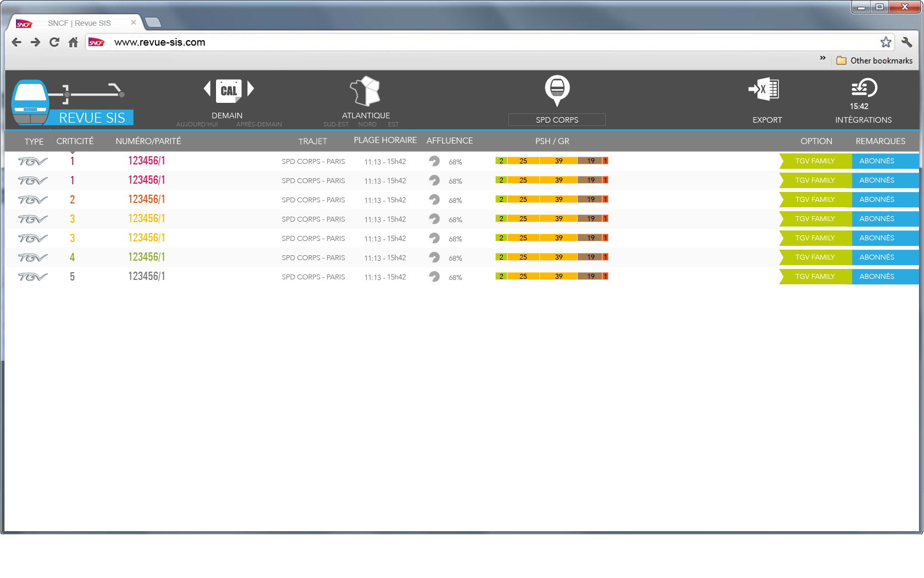Open Other bookmarks folder
Screen dimensions: 924x578
(875, 60)
